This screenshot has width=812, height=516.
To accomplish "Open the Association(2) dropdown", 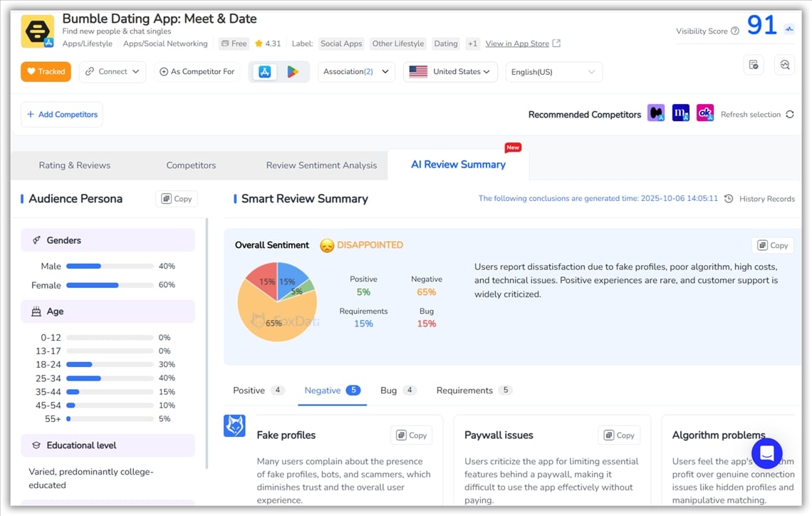I will click(356, 71).
